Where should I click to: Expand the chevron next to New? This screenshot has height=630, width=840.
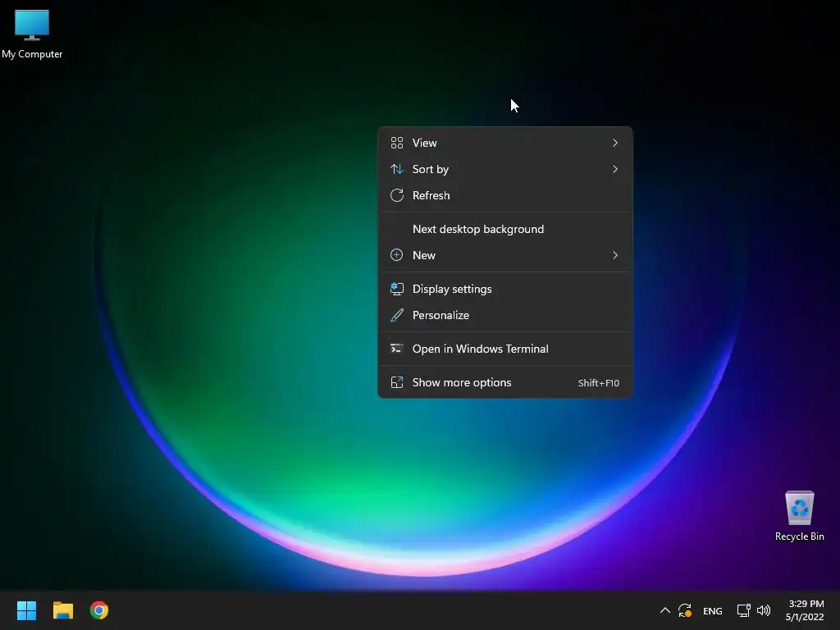[x=615, y=256]
